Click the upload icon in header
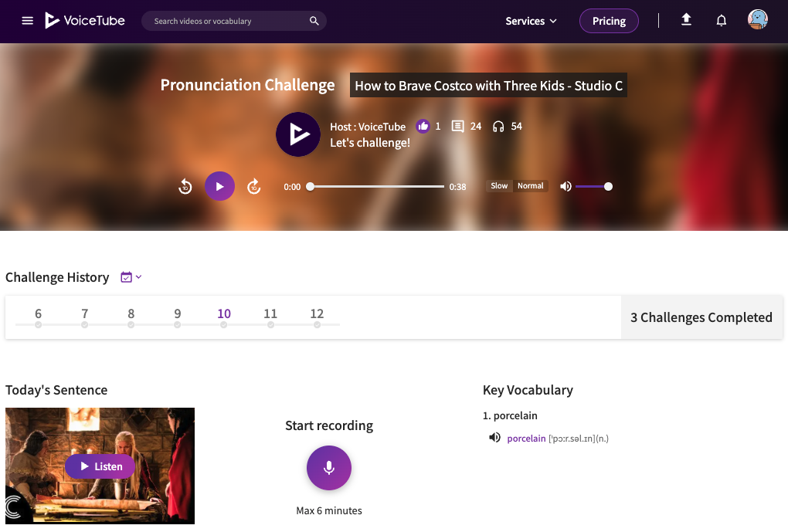Screen dimensions: 788x532 pyautogui.click(x=686, y=21)
